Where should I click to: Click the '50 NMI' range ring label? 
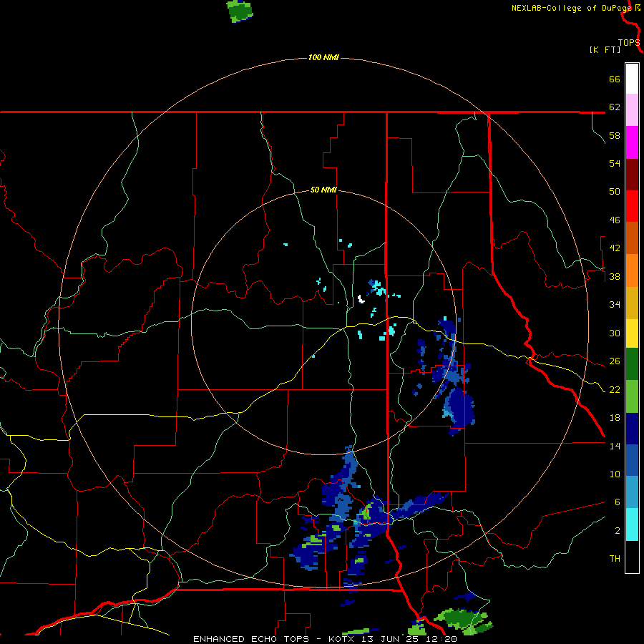[323, 190]
